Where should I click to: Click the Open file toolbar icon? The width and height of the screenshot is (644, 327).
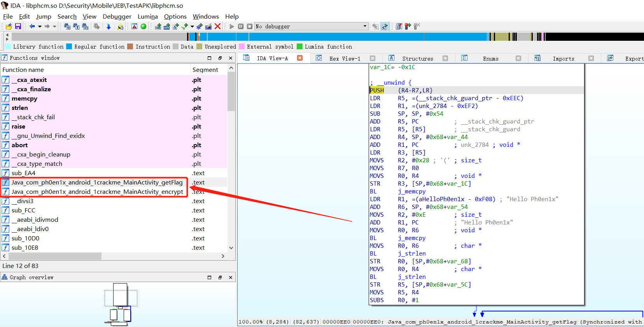9,26
